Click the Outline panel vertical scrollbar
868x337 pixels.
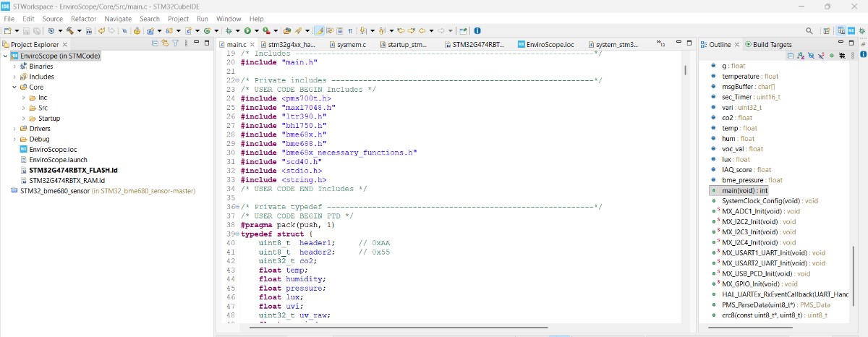tap(854, 275)
